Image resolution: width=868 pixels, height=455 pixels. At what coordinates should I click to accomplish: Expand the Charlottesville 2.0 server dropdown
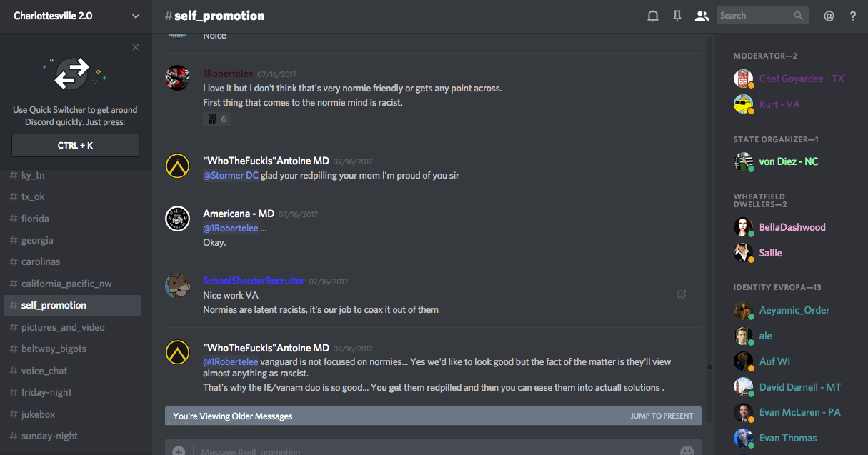tap(136, 16)
